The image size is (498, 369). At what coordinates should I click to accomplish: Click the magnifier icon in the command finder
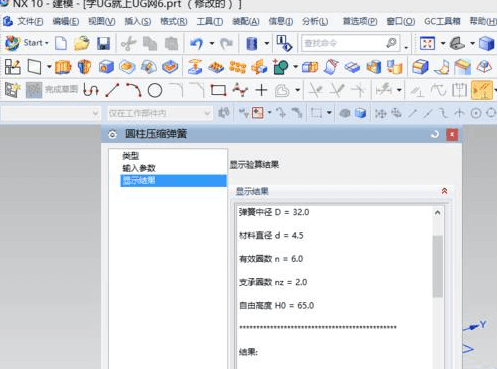391,43
